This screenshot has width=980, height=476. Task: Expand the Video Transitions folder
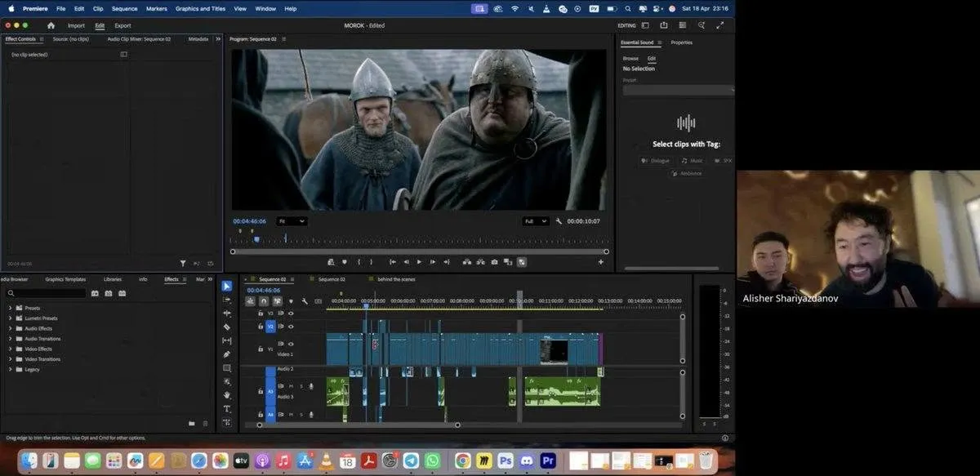coord(10,359)
